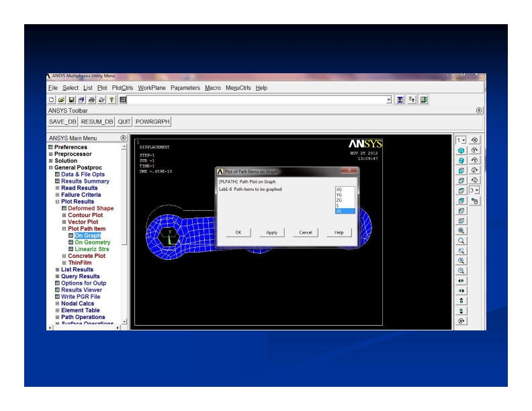Select the Front View cube icon

click(x=461, y=170)
